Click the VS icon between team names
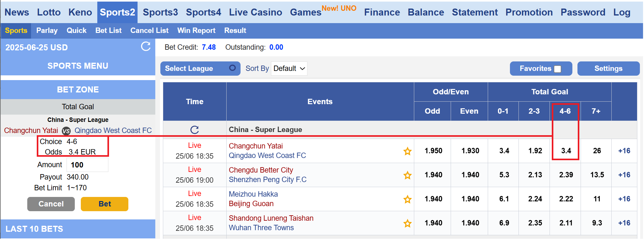This screenshot has height=240, width=644. coord(66,131)
